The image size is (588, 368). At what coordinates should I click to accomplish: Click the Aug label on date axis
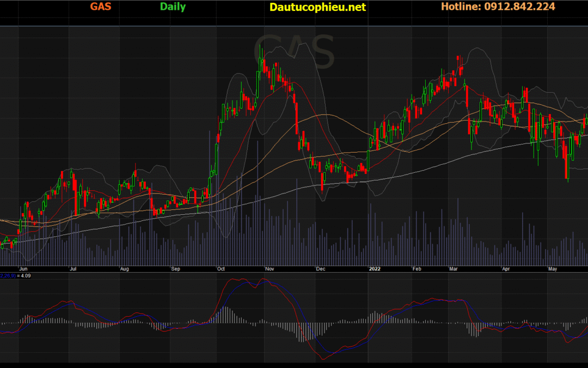(x=125, y=269)
